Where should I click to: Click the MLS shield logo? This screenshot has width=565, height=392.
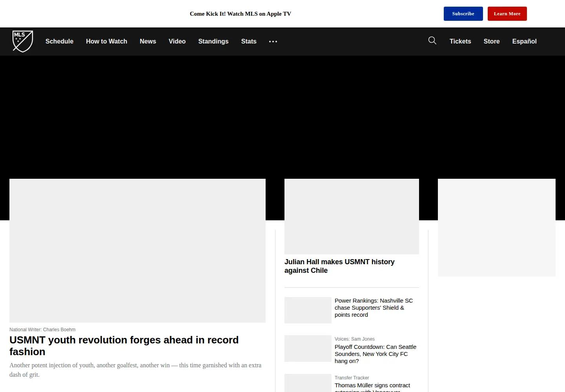pyautogui.click(x=23, y=41)
